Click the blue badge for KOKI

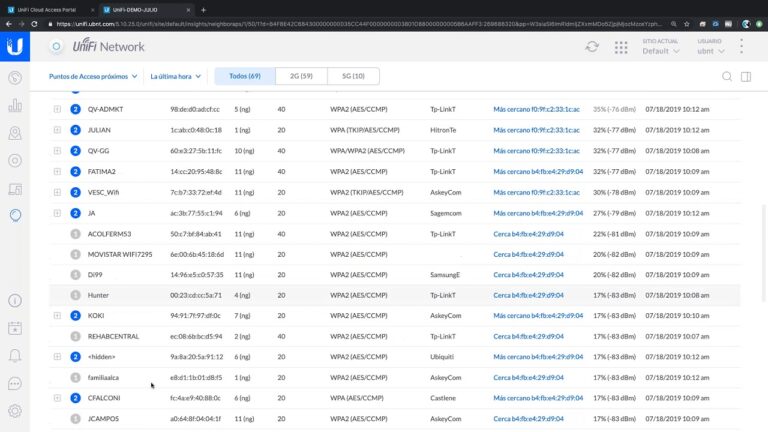tap(75, 315)
